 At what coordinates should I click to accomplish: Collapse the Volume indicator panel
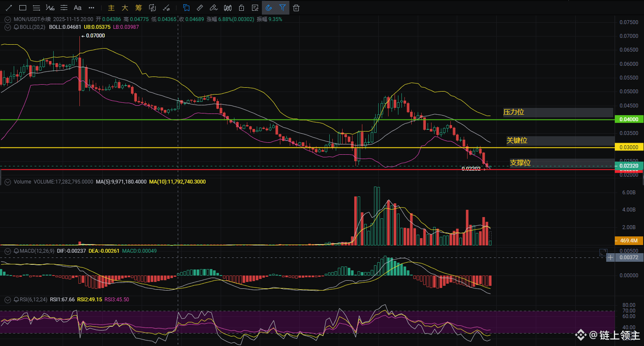coord(7,182)
